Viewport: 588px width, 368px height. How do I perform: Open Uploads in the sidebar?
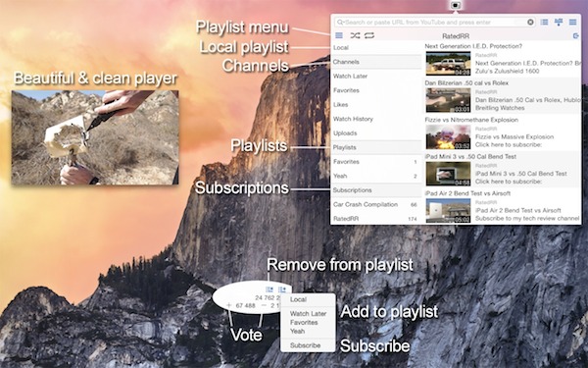(376, 133)
